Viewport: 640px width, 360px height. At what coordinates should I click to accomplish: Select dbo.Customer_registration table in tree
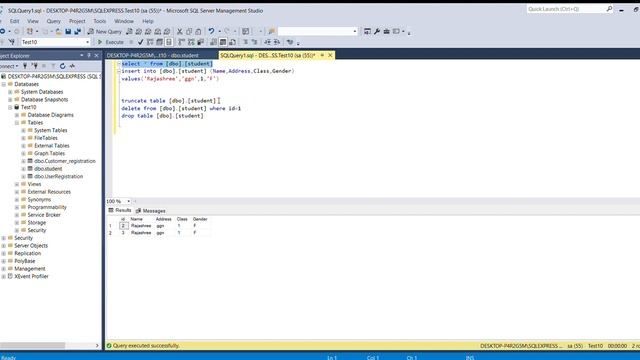point(64,161)
